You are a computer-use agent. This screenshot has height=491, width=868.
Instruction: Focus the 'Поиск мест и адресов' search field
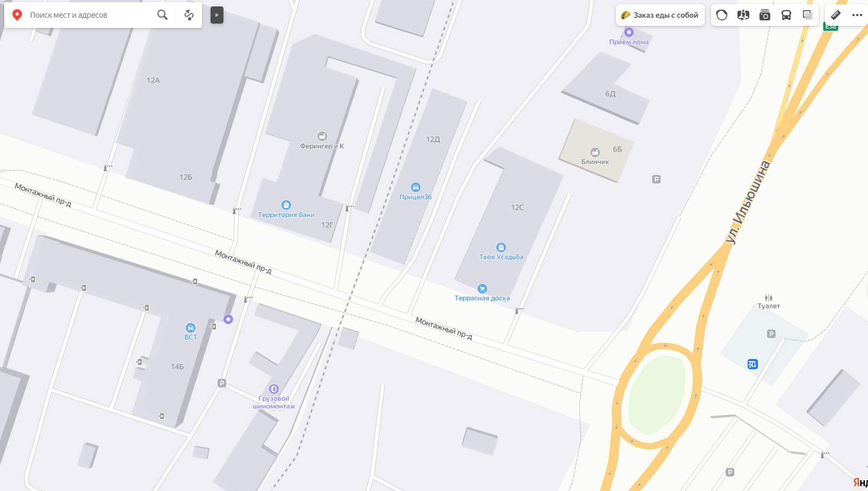click(89, 15)
